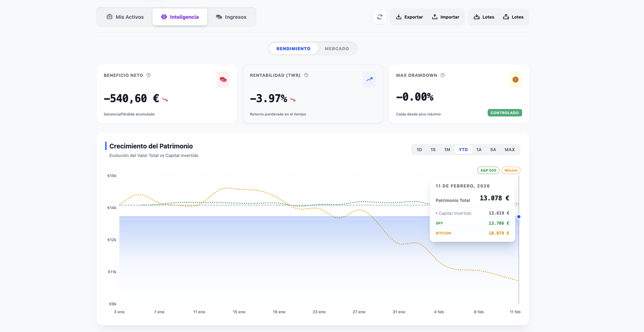Switch view to Mercado
The image size is (644, 332).
click(x=336, y=49)
